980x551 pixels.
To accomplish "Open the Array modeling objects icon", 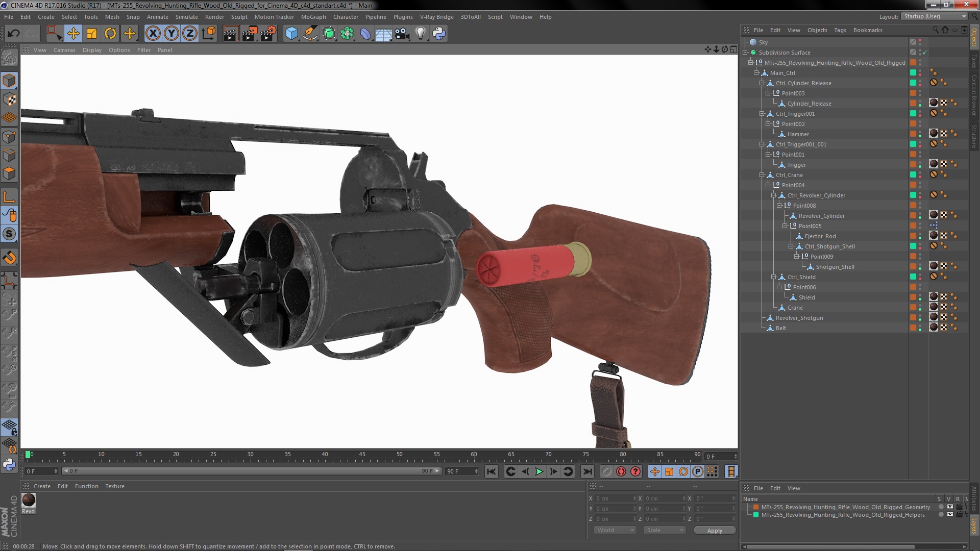I will point(347,34).
